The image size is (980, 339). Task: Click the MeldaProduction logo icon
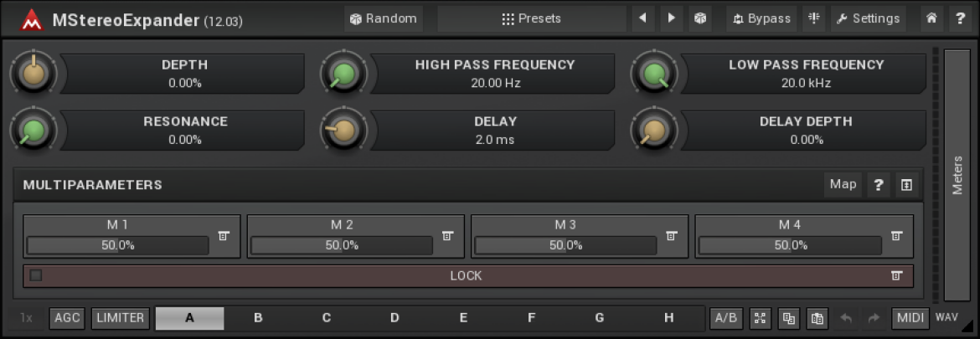click(x=29, y=19)
